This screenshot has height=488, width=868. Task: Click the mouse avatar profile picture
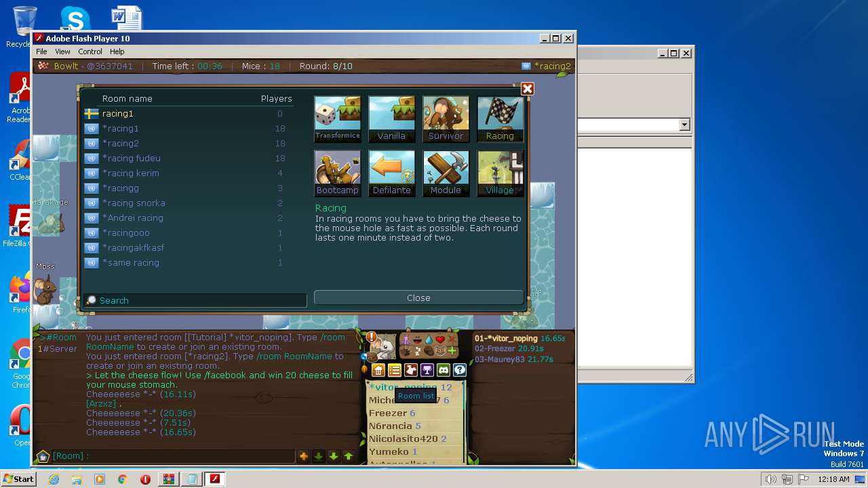tap(385, 347)
